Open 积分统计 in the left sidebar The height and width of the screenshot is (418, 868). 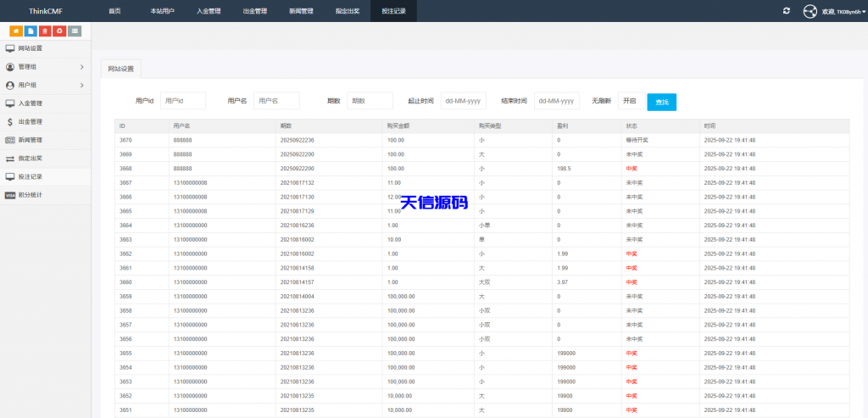[x=30, y=195]
